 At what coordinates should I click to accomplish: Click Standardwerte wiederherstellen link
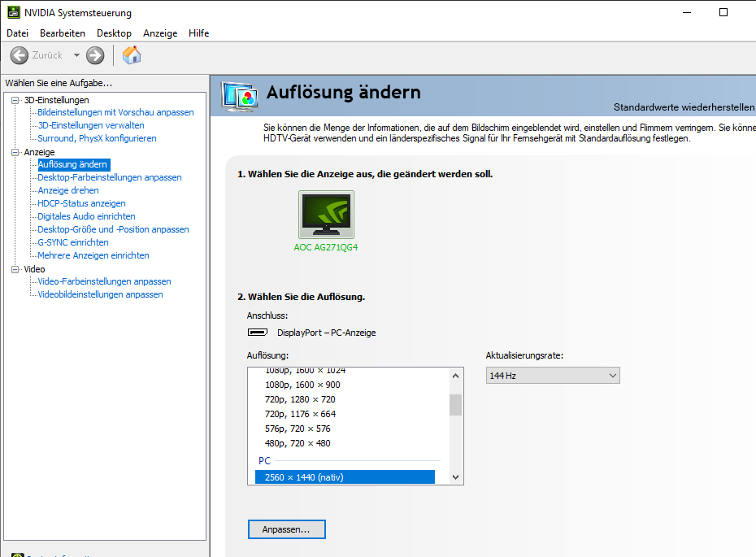point(684,107)
